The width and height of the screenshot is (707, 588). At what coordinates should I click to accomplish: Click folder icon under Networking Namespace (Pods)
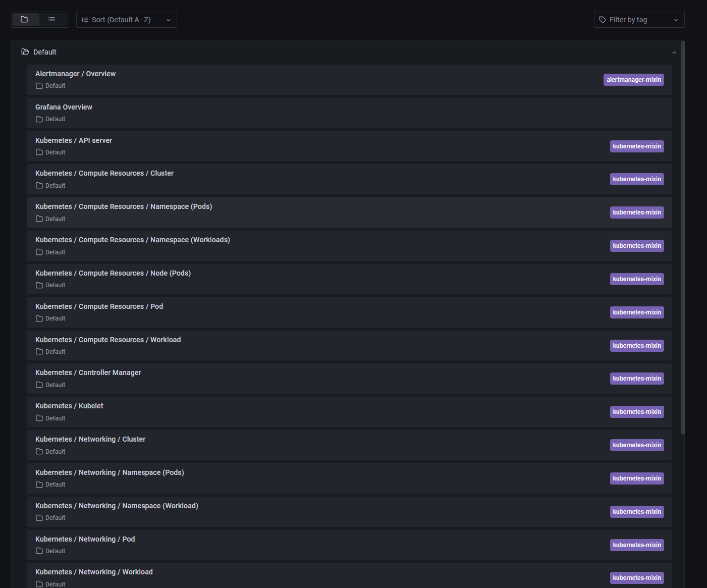(x=39, y=485)
